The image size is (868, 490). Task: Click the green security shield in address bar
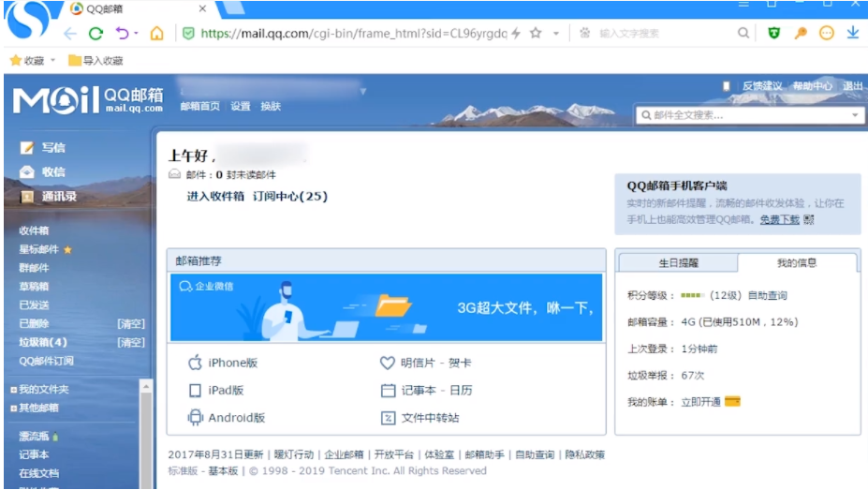coord(188,34)
